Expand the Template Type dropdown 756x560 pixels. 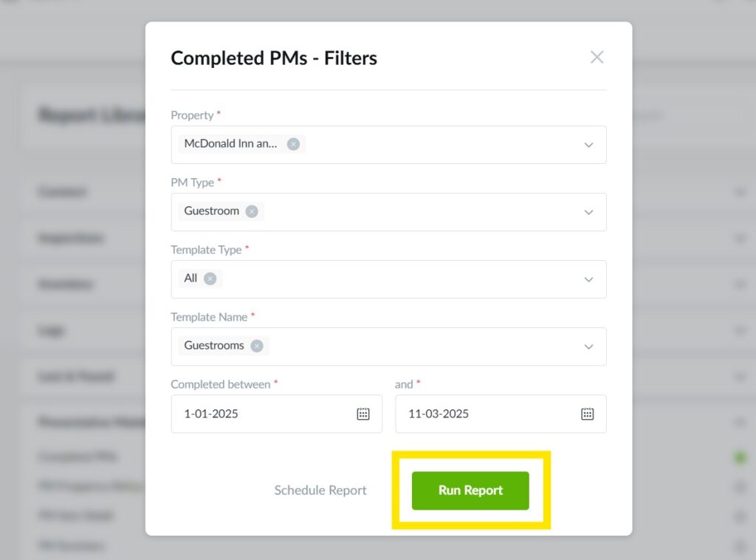click(588, 279)
